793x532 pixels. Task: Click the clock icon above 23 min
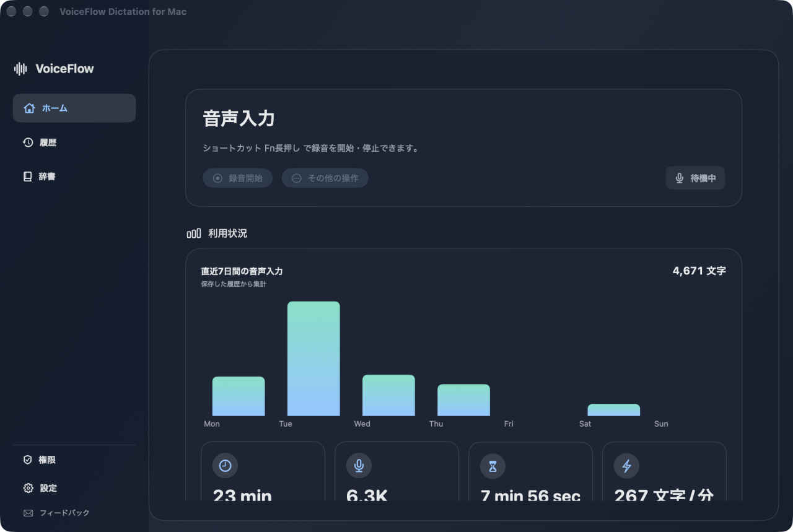click(225, 466)
